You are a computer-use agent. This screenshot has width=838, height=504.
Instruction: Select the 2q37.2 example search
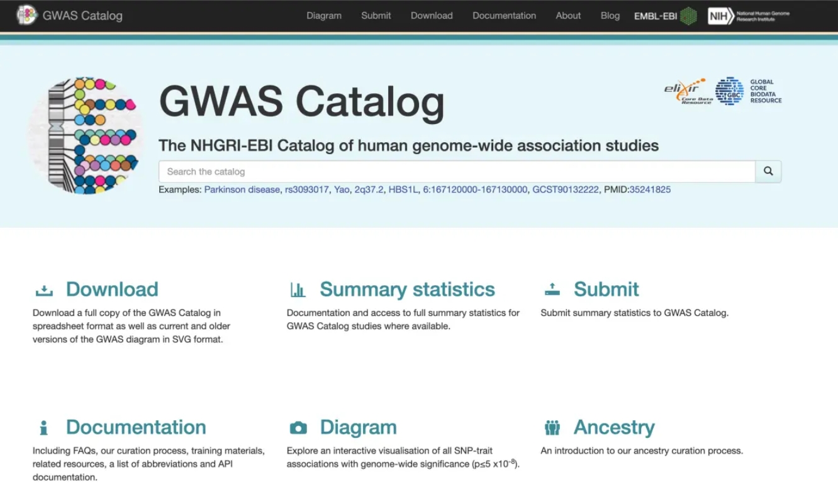[369, 189]
